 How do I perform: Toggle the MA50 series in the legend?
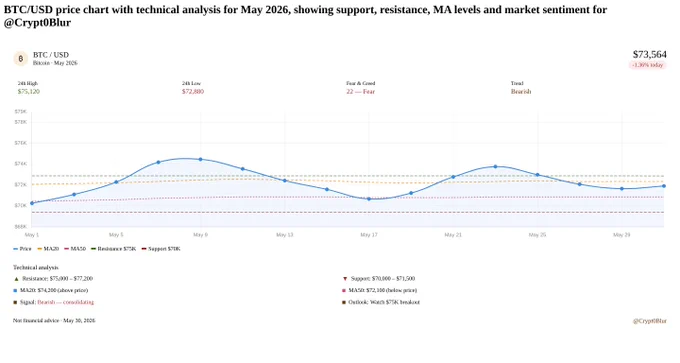coord(75,249)
